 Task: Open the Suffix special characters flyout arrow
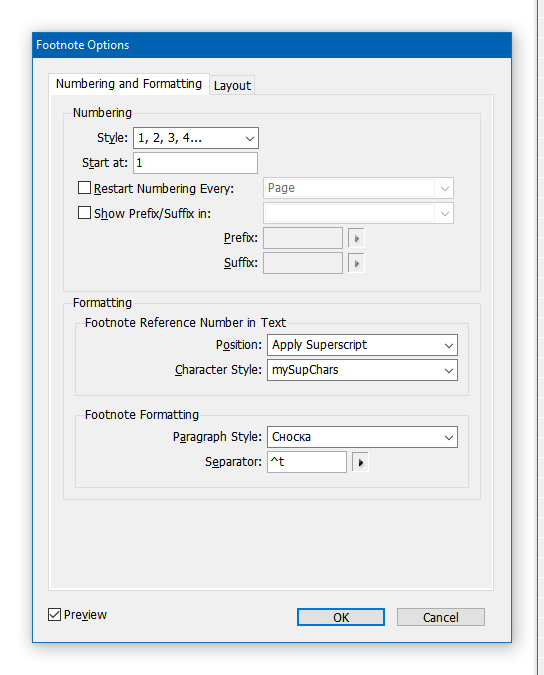[x=356, y=263]
